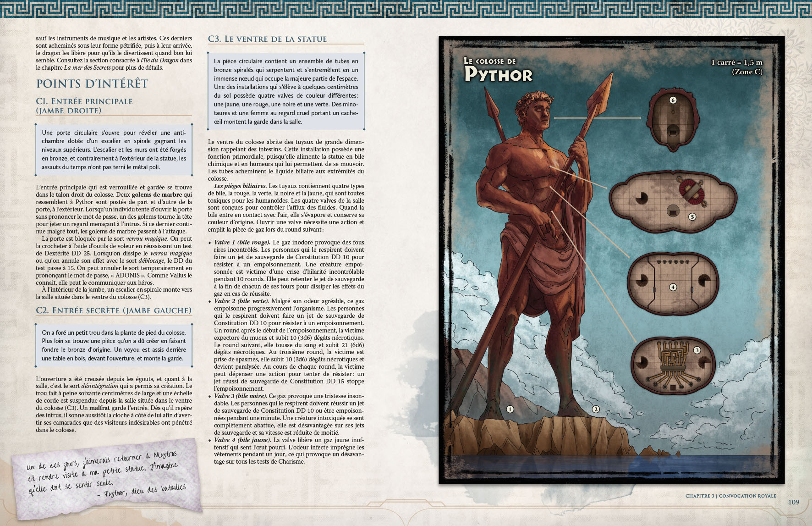Click the italic 'La mer des Secrets' reference
The image size is (812, 526).
pos(87,67)
